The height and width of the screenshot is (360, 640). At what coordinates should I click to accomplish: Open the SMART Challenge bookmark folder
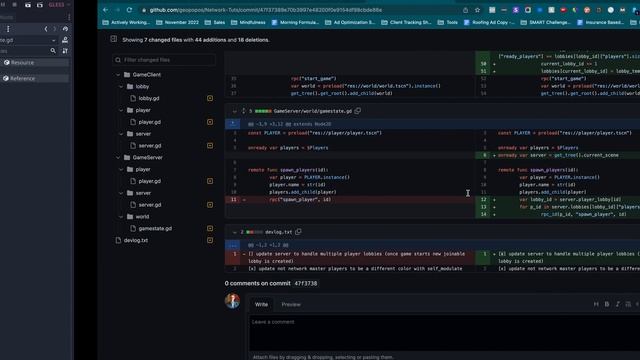coord(546,22)
